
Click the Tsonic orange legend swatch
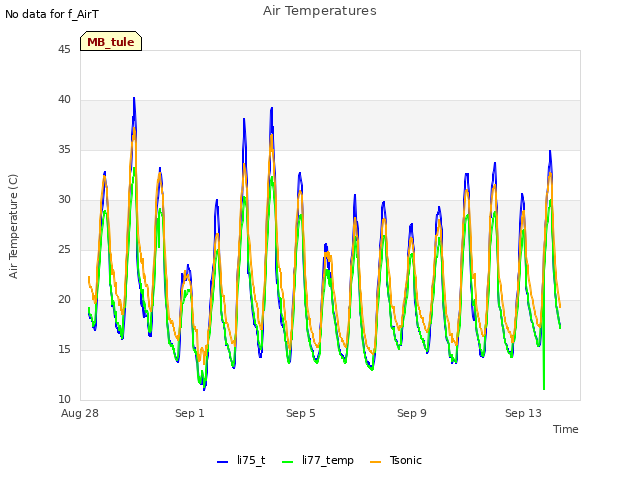[375, 462]
